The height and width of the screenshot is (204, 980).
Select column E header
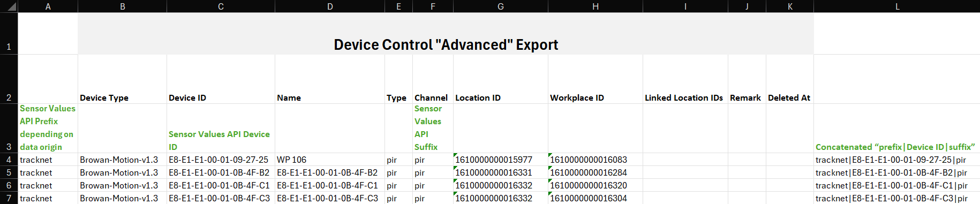[399, 6]
